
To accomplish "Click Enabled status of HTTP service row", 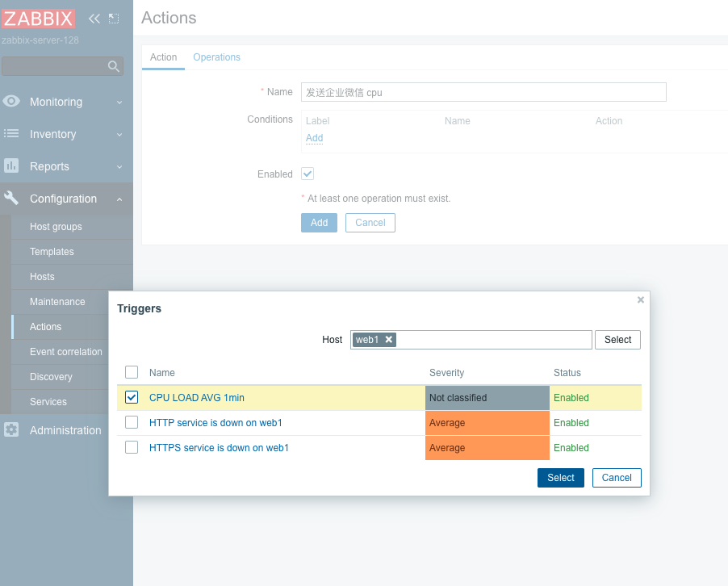I will click(x=571, y=423).
